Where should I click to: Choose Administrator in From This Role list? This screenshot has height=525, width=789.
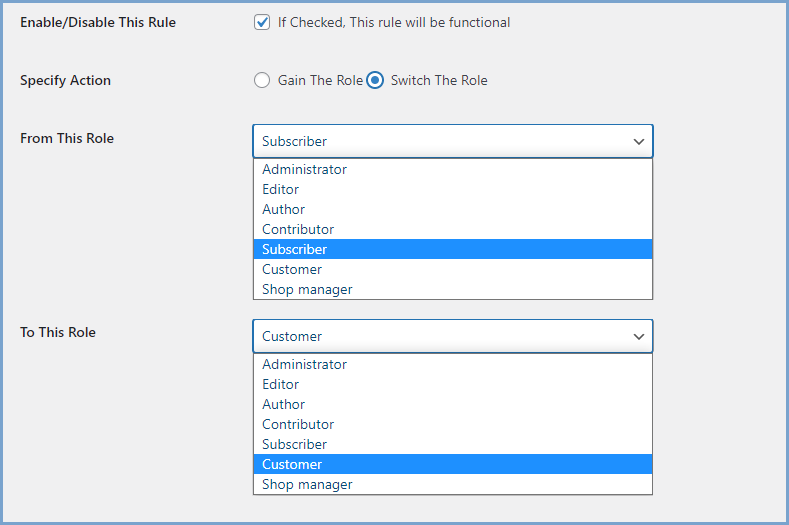(304, 169)
